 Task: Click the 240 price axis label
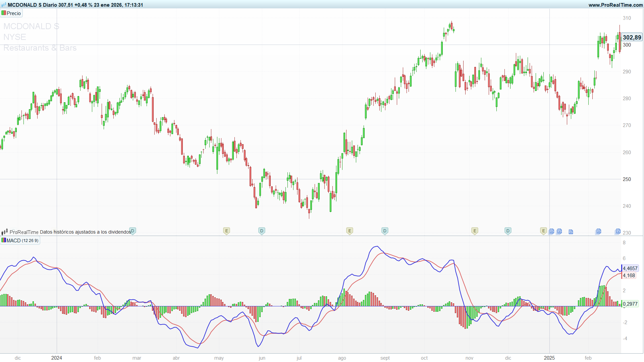coord(627,206)
